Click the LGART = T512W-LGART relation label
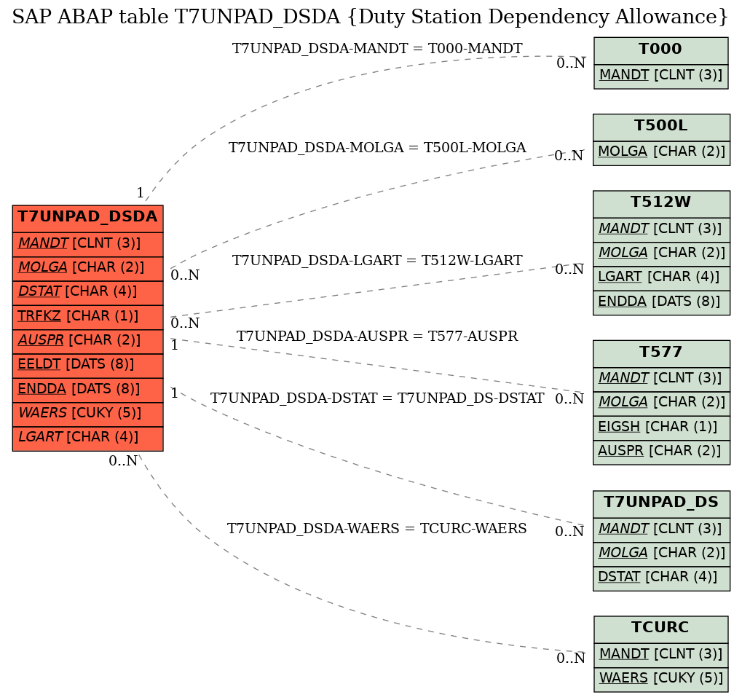The height and width of the screenshot is (700, 742). click(377, 261)
